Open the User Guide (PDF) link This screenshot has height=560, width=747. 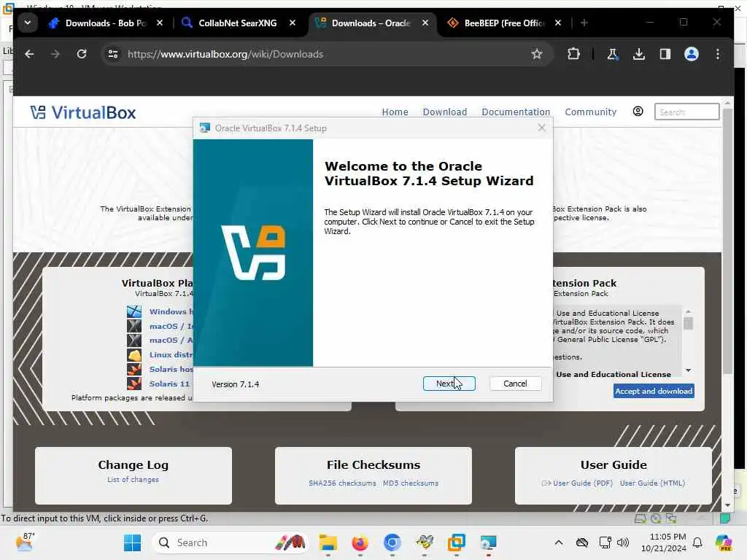tap(583, 483)
